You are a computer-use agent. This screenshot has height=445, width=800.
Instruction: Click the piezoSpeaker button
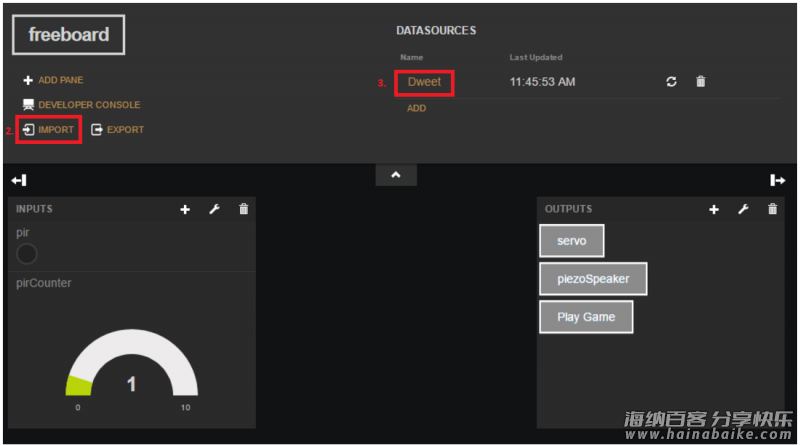coord(593,279)
